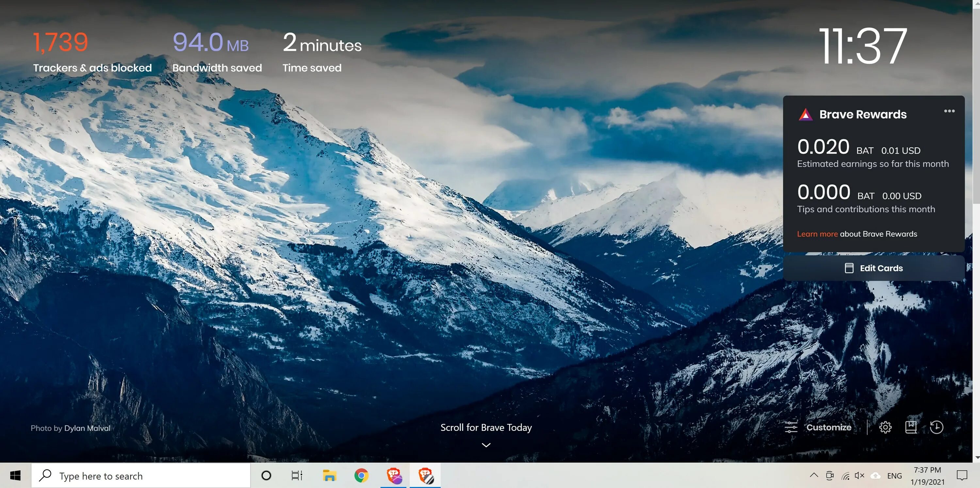Viewport: 980px width, 488px height.
Task: Follow the Learn more link about Brave Rewards
Action: click(x=817, y=234)
